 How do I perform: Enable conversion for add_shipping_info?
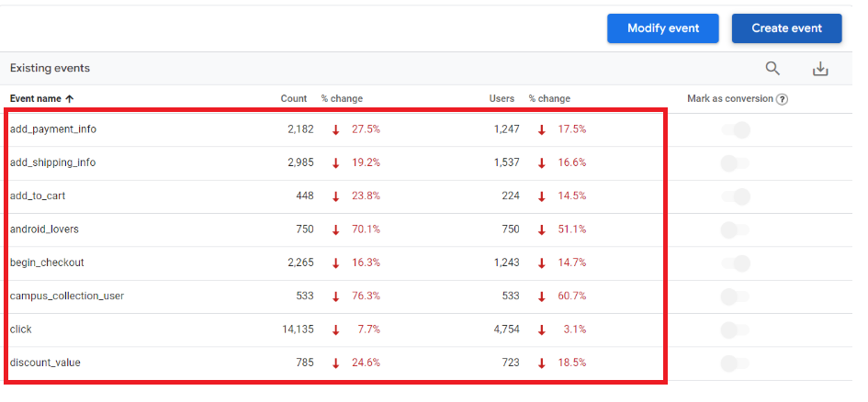[x=736, y=163]
